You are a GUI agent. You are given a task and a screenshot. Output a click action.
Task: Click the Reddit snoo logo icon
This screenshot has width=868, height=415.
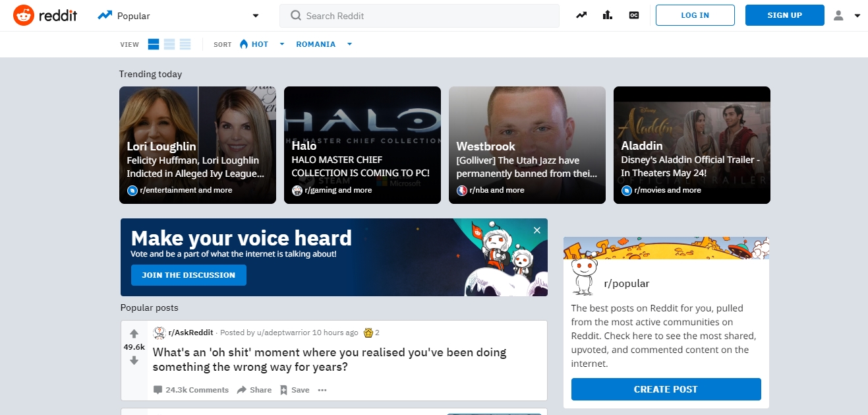click(x=23, y=15)
